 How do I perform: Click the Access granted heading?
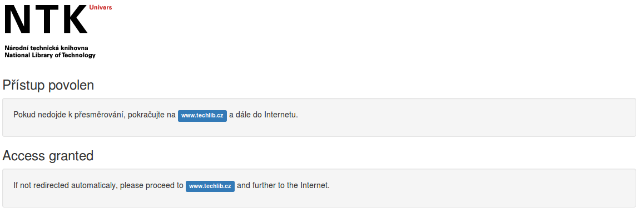[48, 156]
